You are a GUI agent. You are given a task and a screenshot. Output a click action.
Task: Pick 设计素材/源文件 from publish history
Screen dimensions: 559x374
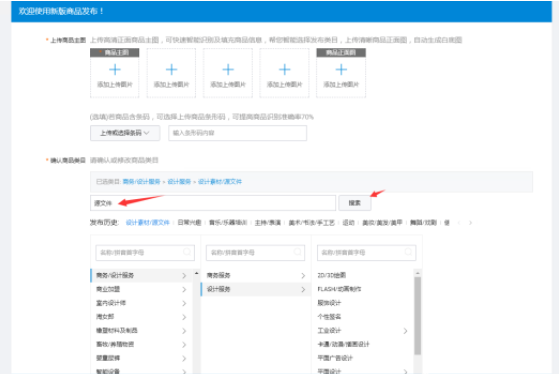(x=148, y=222)
